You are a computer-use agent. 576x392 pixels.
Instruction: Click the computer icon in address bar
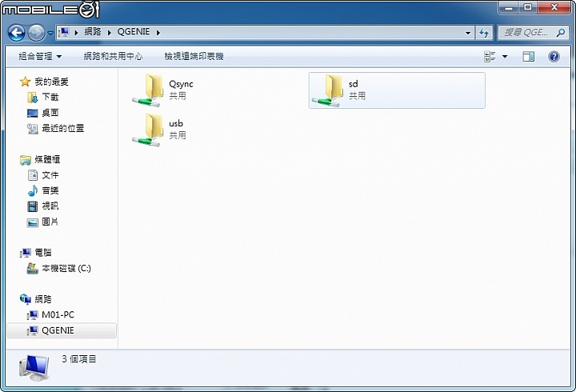63,32
